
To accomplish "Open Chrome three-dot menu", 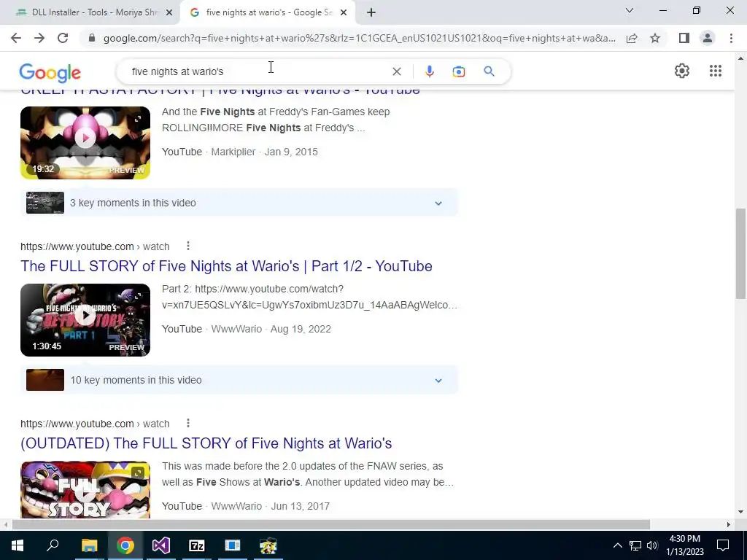I will tap(731, 38).
